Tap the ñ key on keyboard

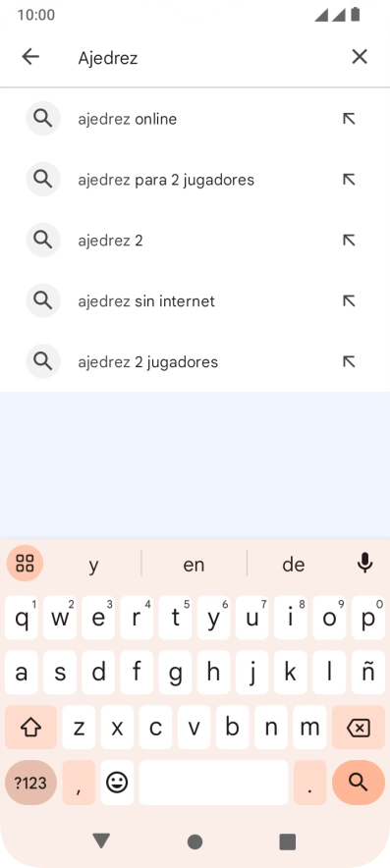(367, 673)
